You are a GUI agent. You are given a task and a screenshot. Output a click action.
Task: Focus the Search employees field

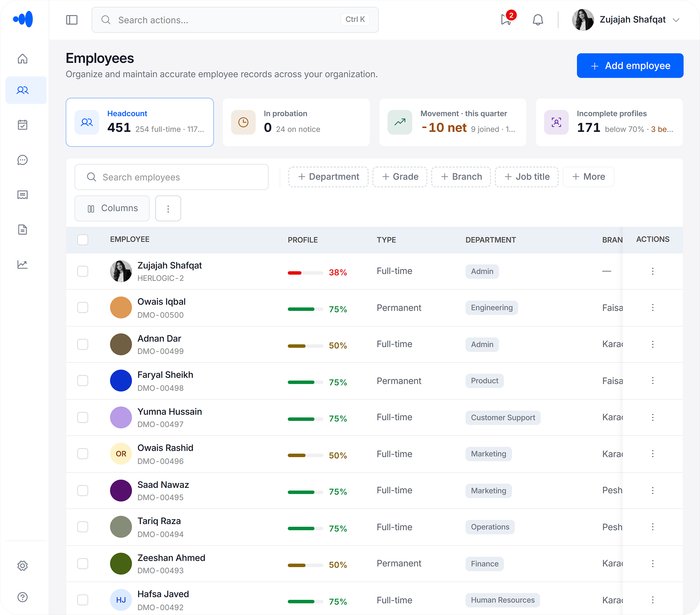[172, 177]
